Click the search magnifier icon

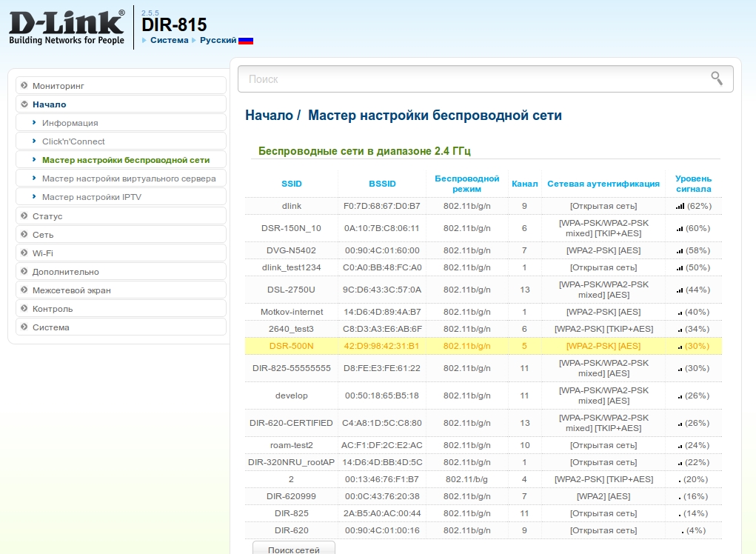[716, 78]
